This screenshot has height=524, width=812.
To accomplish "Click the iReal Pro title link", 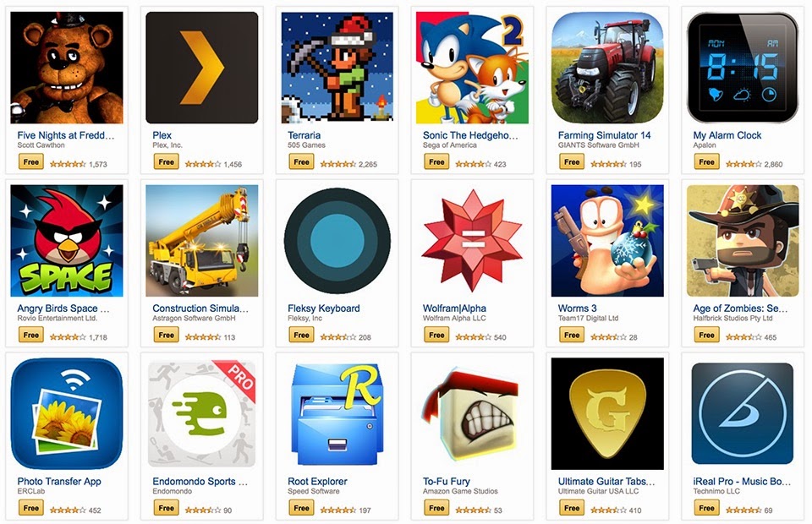I will coord(742,481).
